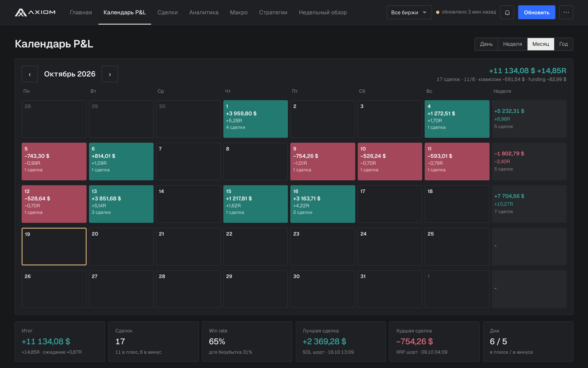Click the Axiom logo

pyautogui.click(x=35, y=12)
